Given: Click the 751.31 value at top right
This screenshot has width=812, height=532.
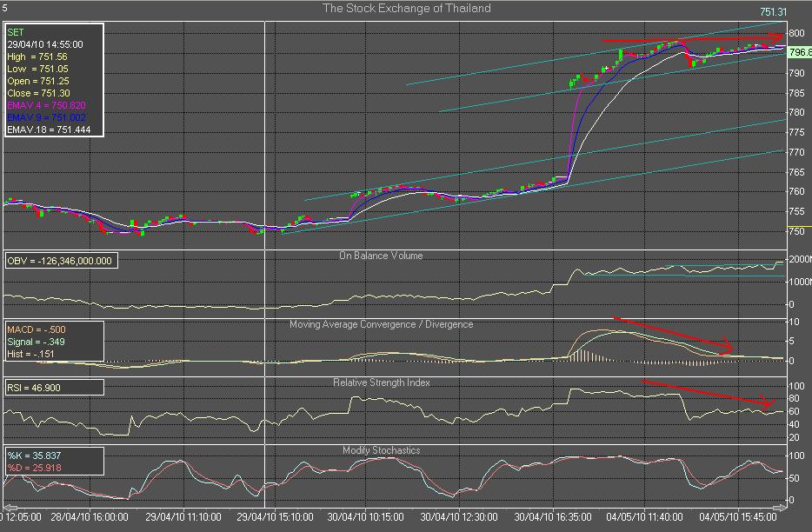Looking at the screenshot, I should 773,12.
